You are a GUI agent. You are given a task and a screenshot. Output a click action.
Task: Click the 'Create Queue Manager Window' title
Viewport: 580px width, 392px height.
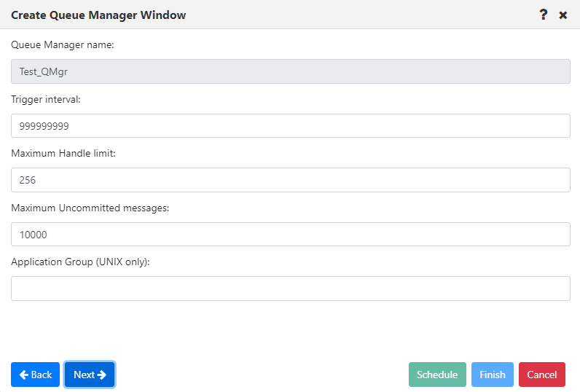click(98, 15)
